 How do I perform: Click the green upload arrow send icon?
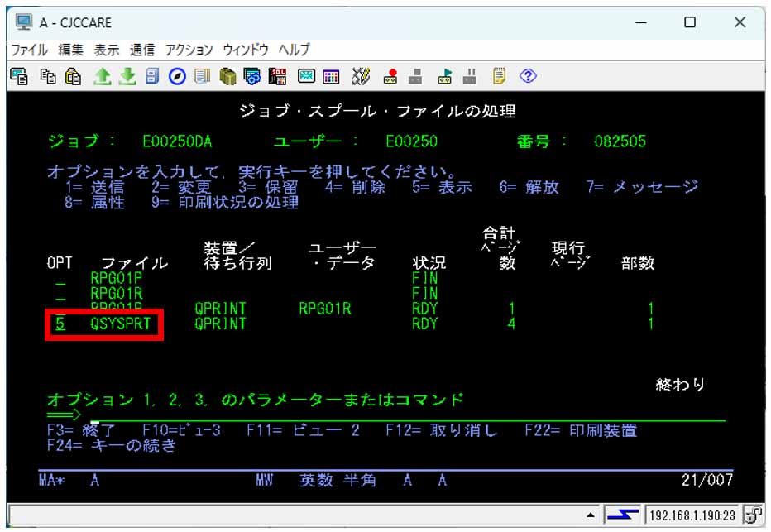pos(101,76)
